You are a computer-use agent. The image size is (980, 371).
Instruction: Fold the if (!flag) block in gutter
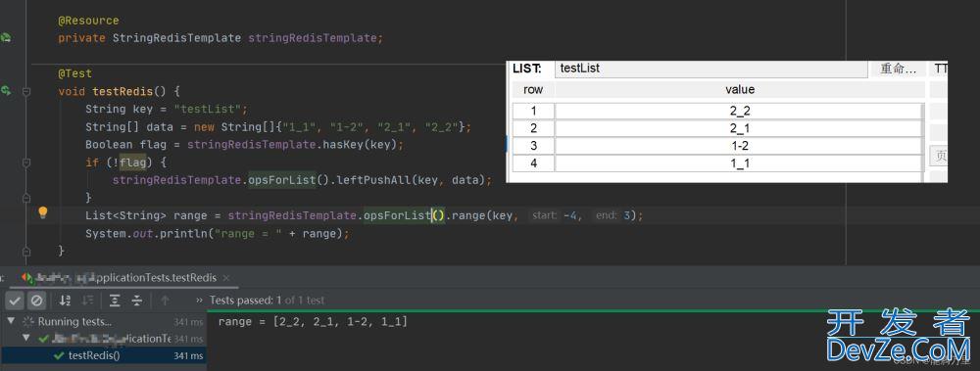coord(26,162)
